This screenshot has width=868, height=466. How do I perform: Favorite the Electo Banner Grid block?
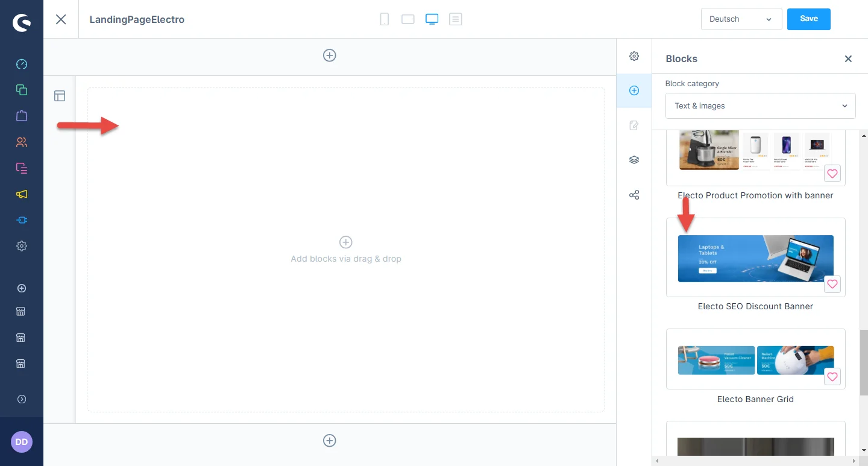pyautogui.click(x=832, y=377)
